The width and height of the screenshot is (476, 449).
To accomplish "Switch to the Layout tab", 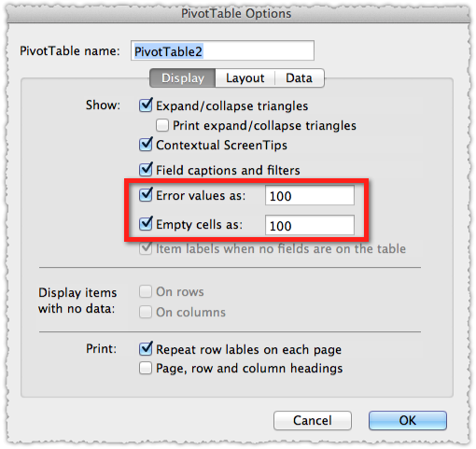I will point(245,78).
